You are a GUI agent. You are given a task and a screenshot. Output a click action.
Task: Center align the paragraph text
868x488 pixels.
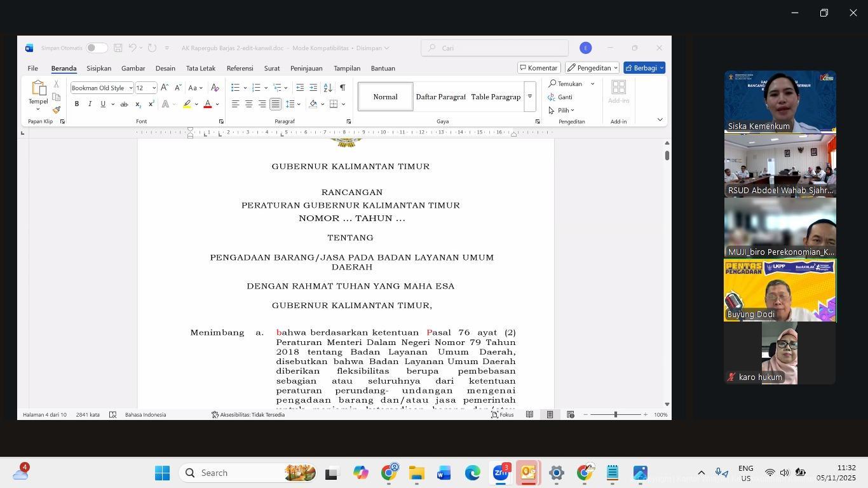pos(248,104)
